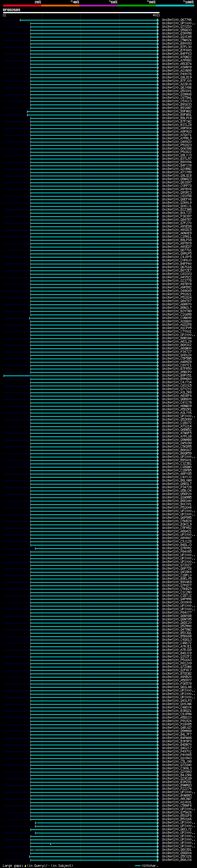Click label UniRef100_Q9NH88
Screen dimensions: 197x868
(177, 440)
